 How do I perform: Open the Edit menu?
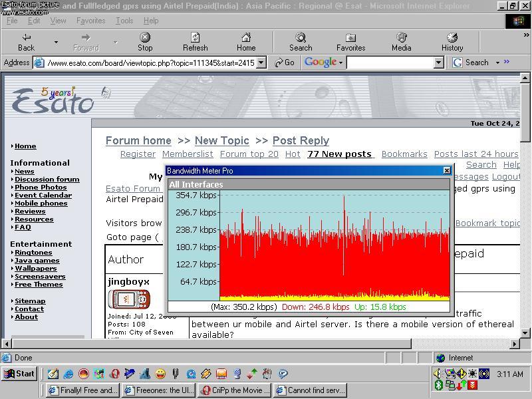click(x=34, y=21)
